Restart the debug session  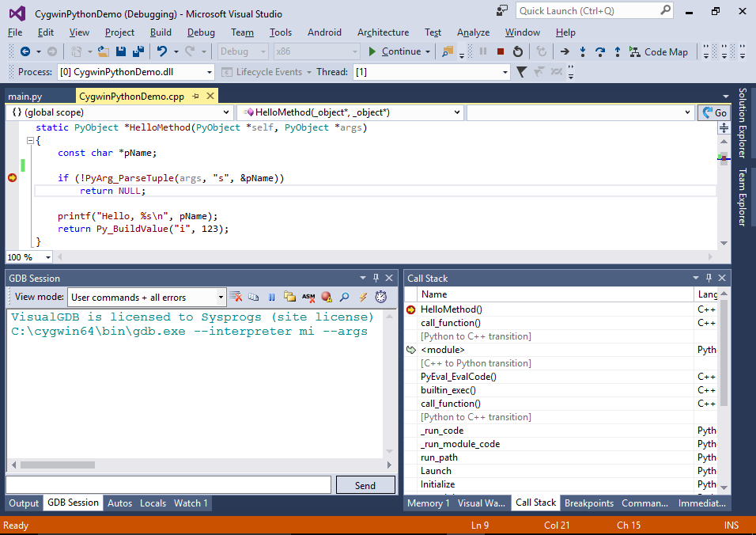coord(518,51)
